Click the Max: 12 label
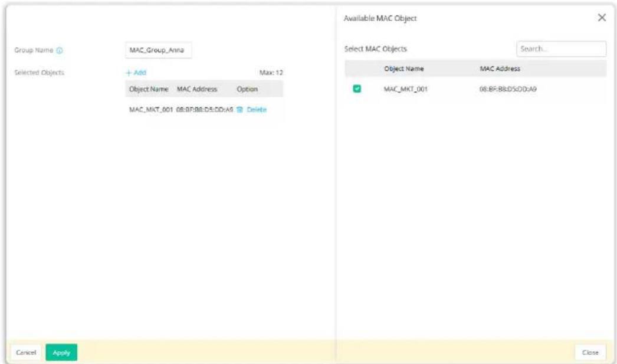The width and height of the screenshot is (617, 364). 271,73
